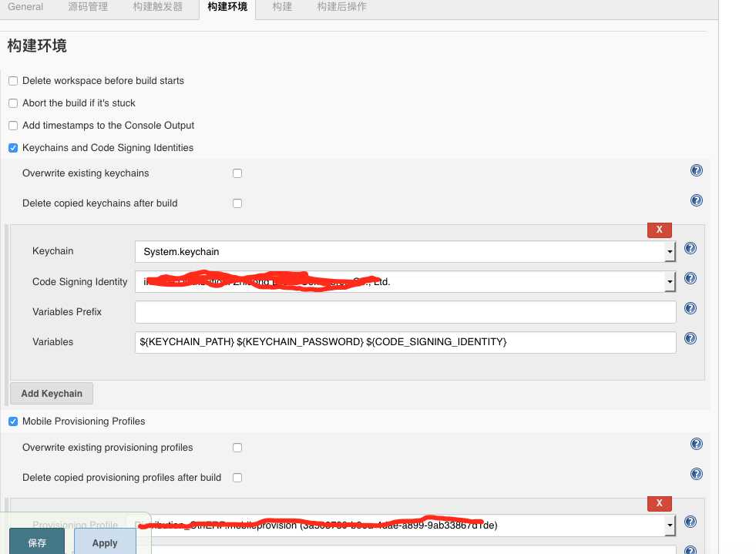The image size is (756, 554).
Task: Click the 保存 save button
Action: 37,542
